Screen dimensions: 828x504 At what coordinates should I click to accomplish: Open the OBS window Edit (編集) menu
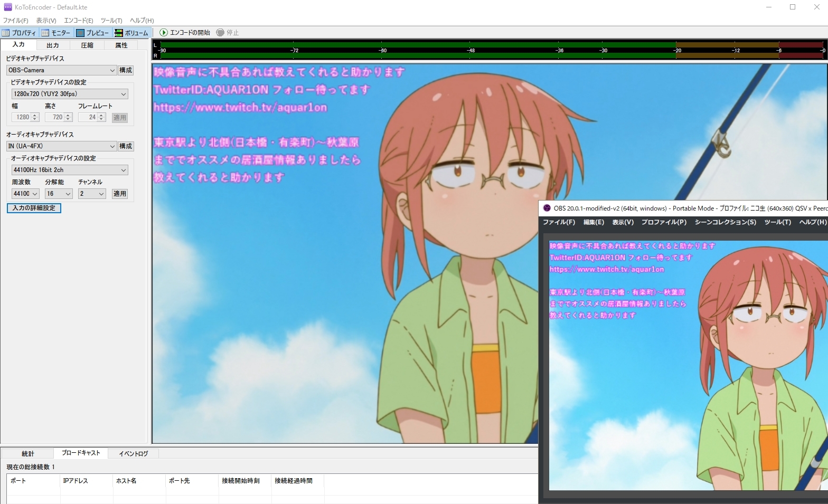click(x=594, y=222)
